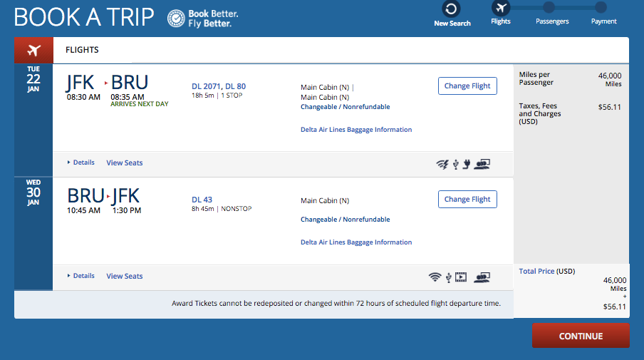This screenshot has width=644, height=360.
Task: Click the power outlet plug icon on outbound flight
Action: click(x=467, y=164)
